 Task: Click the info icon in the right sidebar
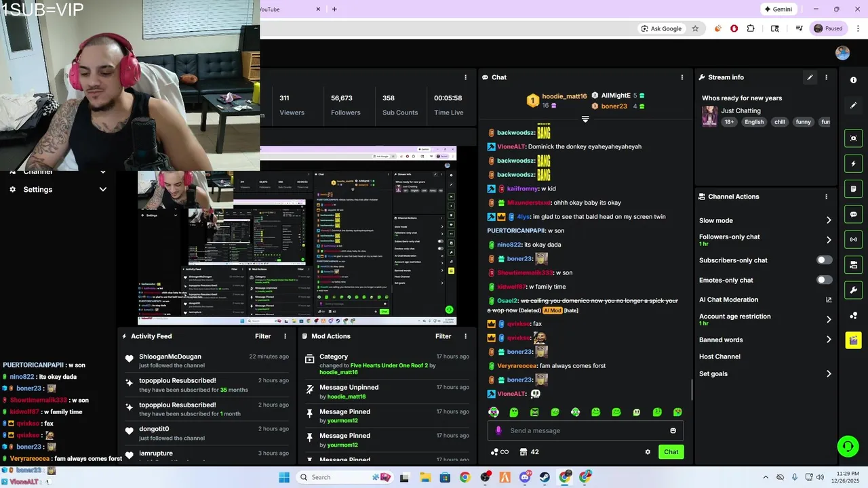click(853, 80)
